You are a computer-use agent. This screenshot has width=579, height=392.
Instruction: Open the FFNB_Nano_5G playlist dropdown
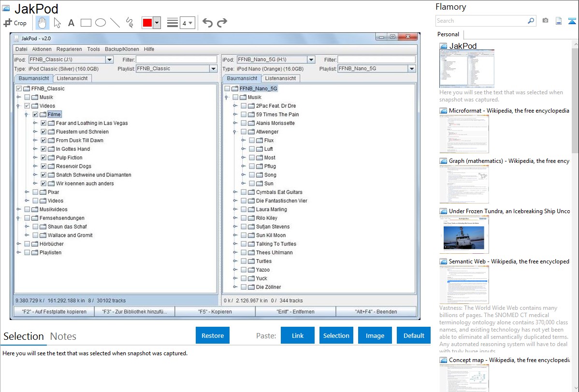tap(412, 69)
